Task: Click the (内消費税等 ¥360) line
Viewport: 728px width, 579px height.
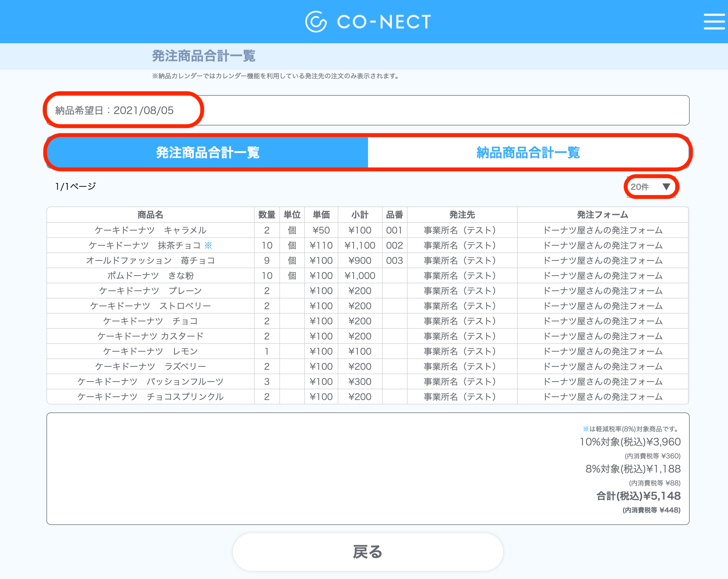Action: [x=652, y=456]
